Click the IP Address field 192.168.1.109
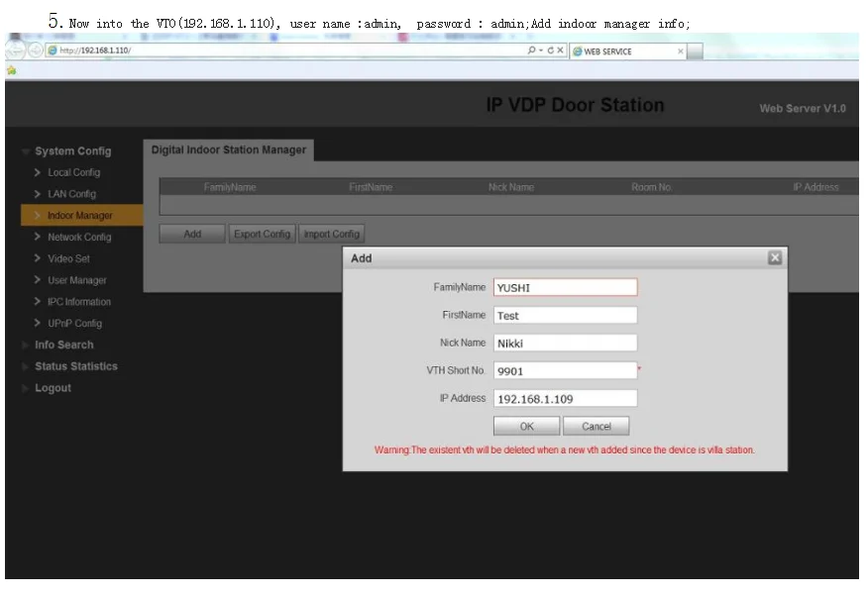 (x=565, y=398)
